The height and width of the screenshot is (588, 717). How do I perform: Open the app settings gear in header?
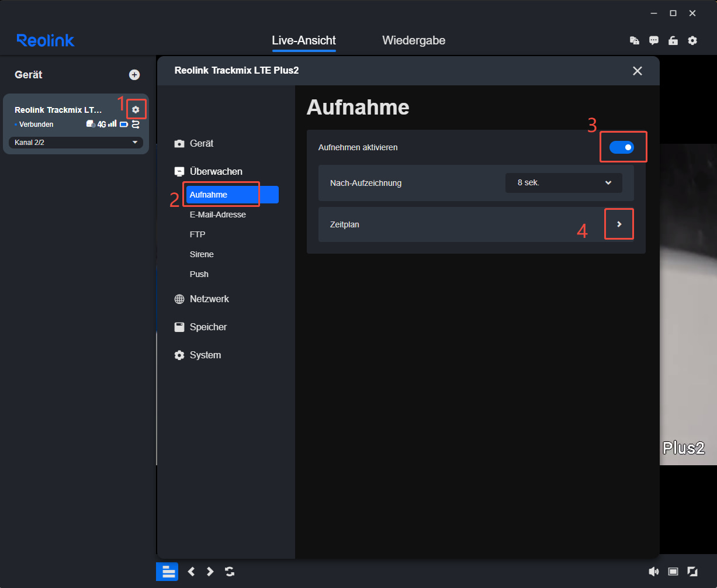[692, 40]
